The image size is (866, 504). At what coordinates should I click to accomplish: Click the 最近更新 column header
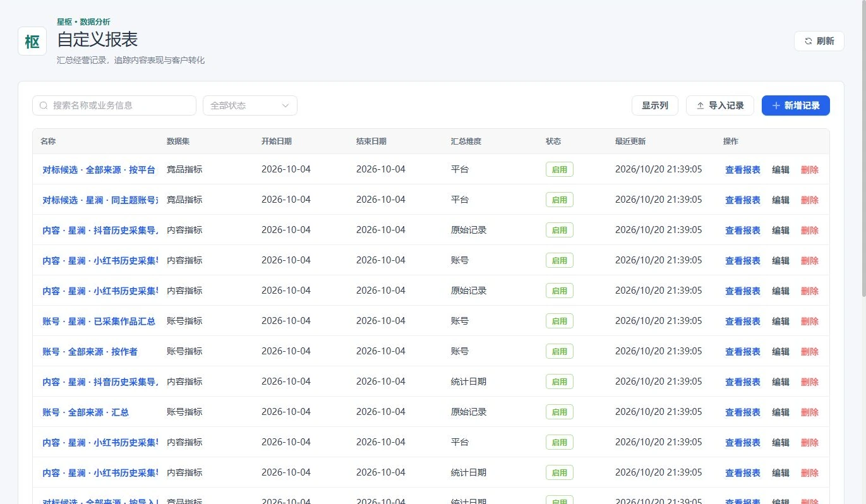(630, 141)
